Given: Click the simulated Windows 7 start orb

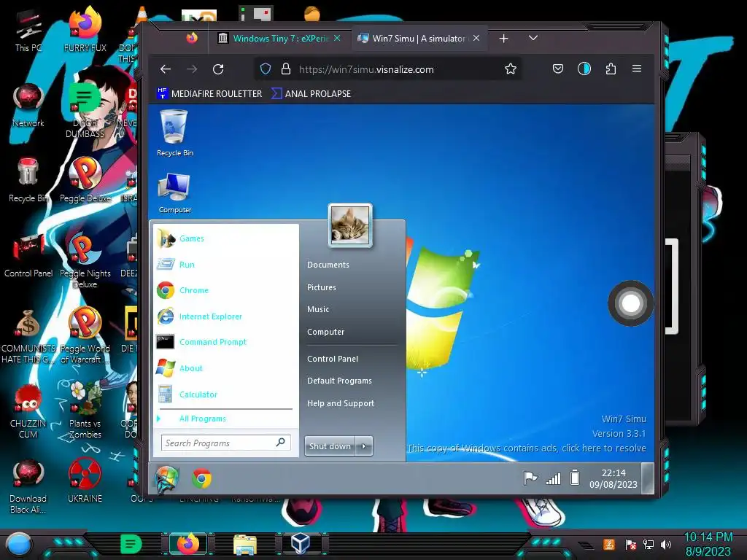Looking at the screenshot, I should click(167, 478).
